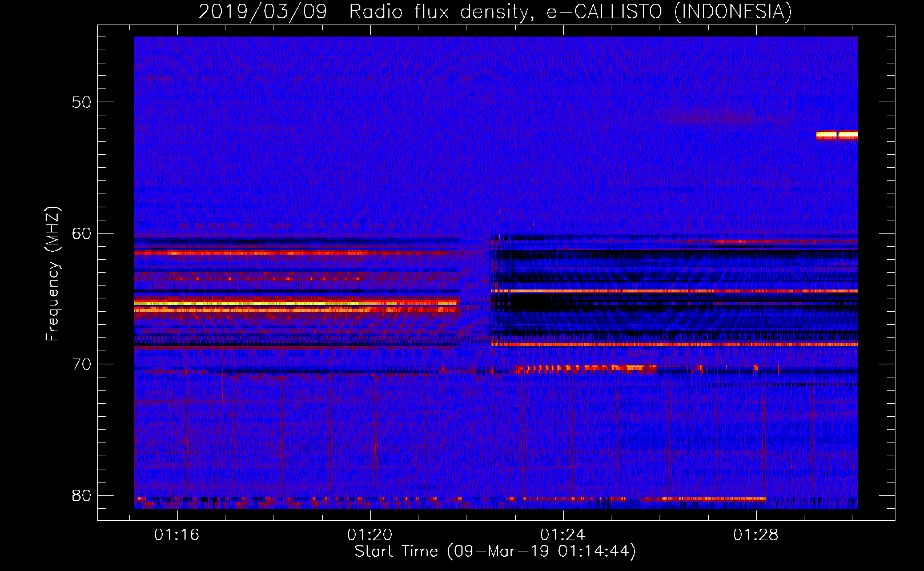The image size is (924, 571).
Task: Click the 'Frequency (MHZ)' axis label
Action: tap(52, 274)
